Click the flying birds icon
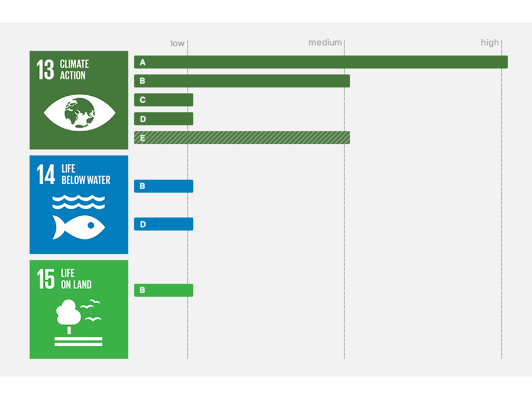This screenshot has height=399, width=532. coord(90,311)
